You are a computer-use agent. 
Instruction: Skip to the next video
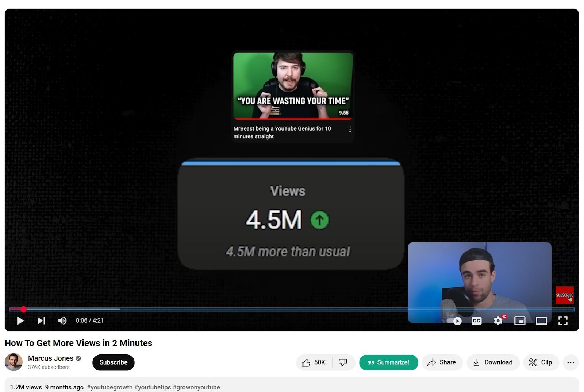[41, 321]
